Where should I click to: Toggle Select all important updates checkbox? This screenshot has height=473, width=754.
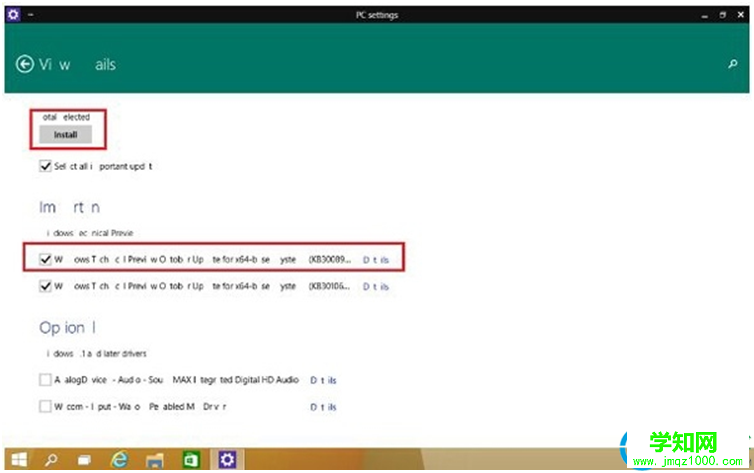[45, 166]
